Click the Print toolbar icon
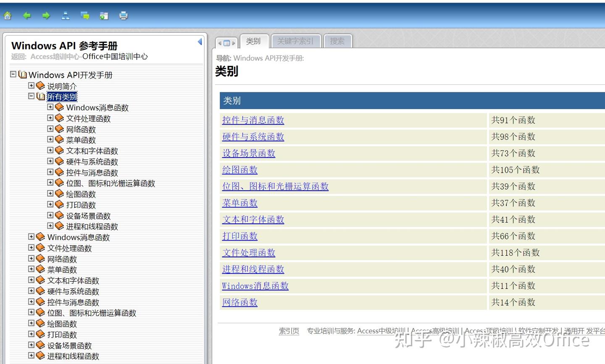The width and height of the screenshot is (605, 364). (123, 15)
